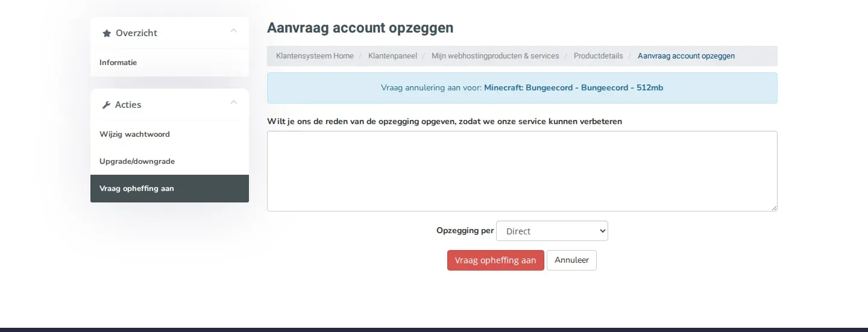The image size is (868, 332).
Task: Go to Klantensysteem Home breadcrumb
Action: click(x=315, y=56)
